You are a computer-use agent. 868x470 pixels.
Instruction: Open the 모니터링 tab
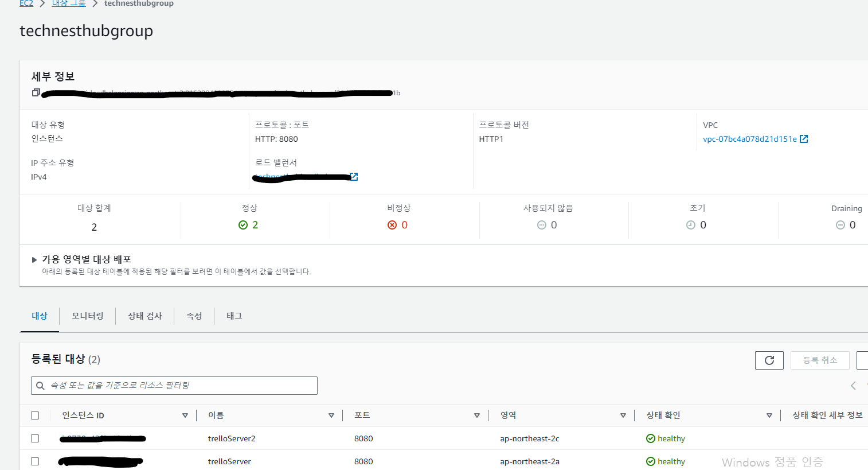[88, 316]
